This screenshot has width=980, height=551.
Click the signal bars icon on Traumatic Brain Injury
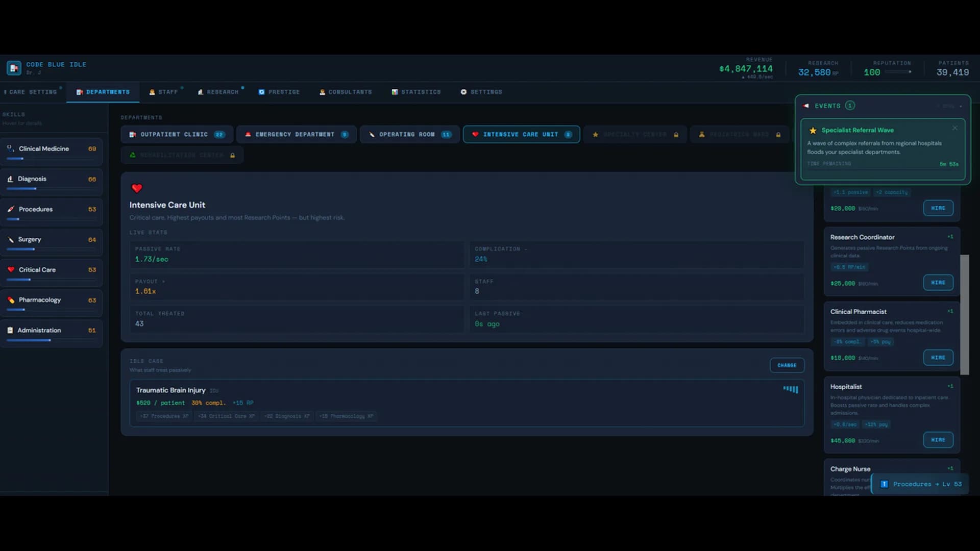click(791, 389)
